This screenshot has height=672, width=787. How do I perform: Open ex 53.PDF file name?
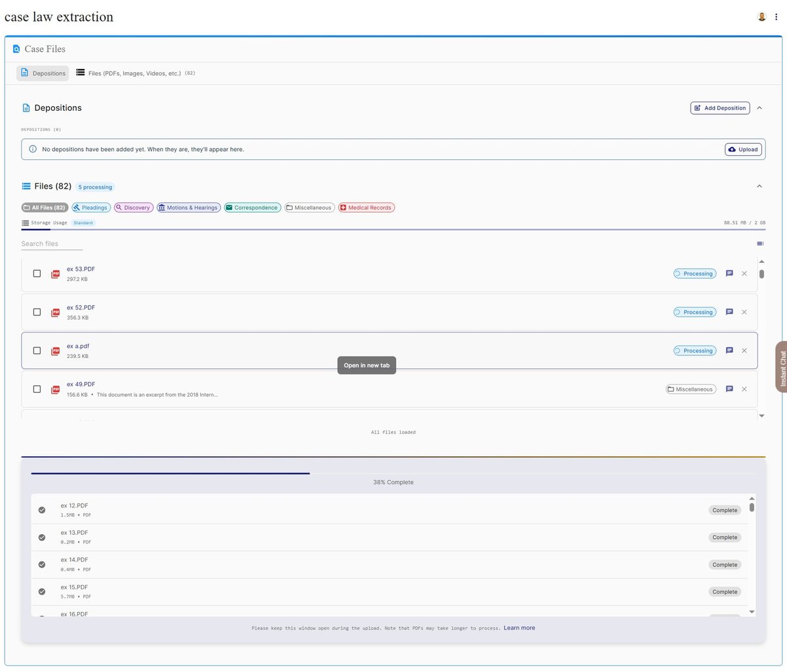click(x=81, y=269)
